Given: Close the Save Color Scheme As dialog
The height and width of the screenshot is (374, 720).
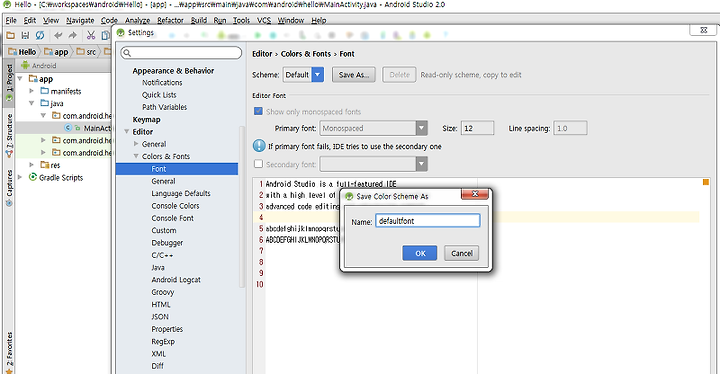Looking at the screenshot, I should 475,194.
